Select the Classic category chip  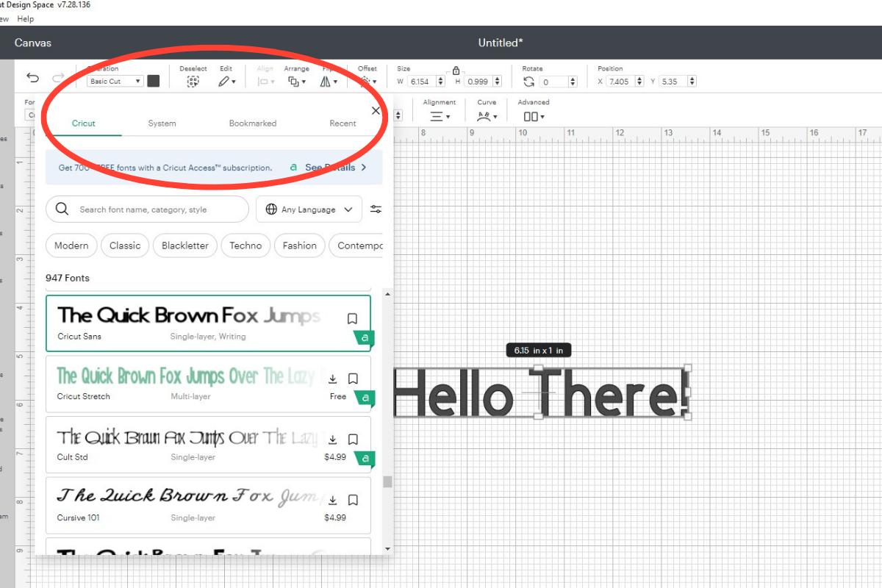pos(125,245)
